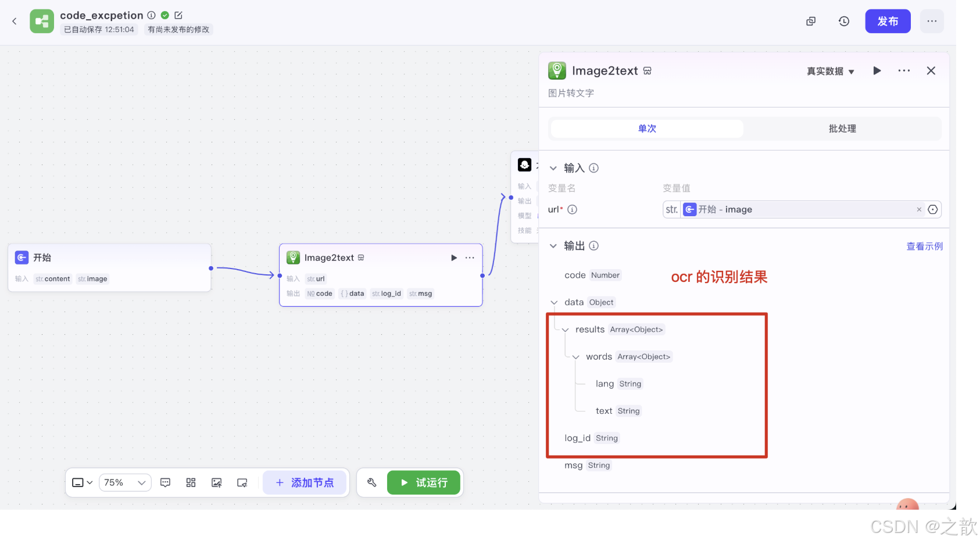Open panel more options ellipsis
The image size is (980, 544).
904,71
